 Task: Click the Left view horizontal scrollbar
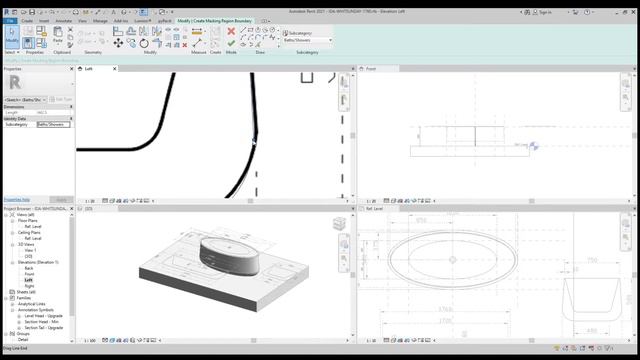tap(251, 201)
